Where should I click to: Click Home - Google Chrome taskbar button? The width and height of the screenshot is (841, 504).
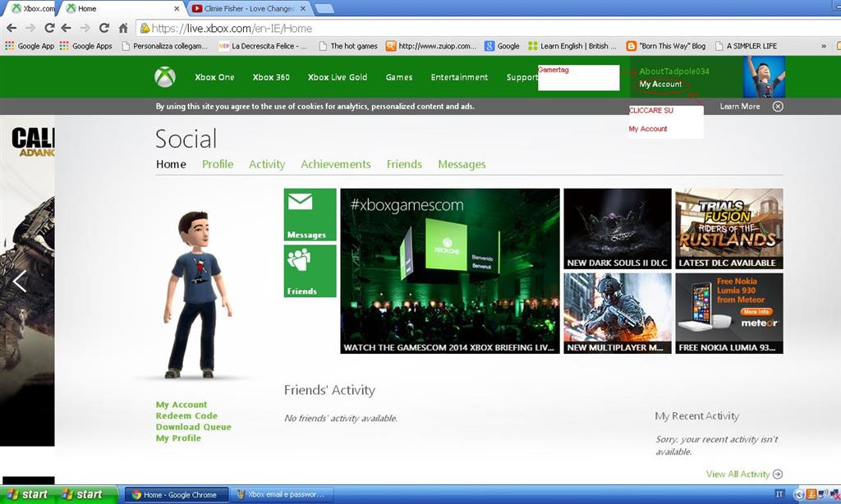point(177,494)
